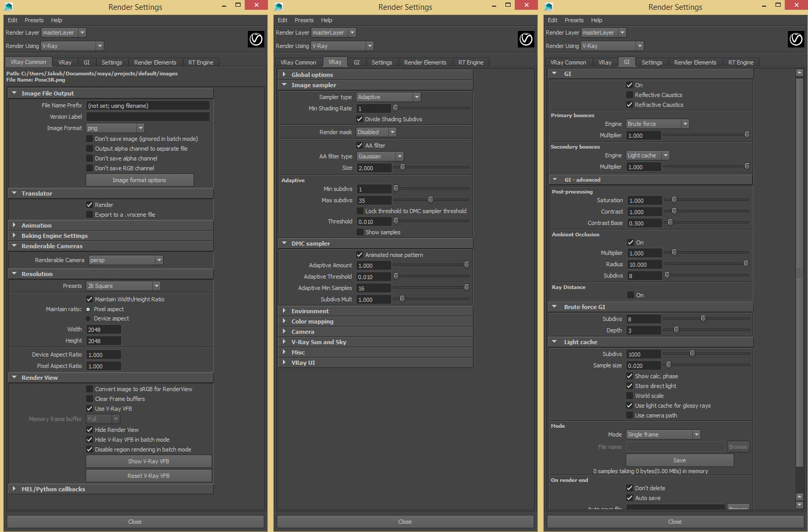Viewport: 808px width, 532px height.
Task: Open AA filter type Gaussian dropdown
Action: [380, 156]
